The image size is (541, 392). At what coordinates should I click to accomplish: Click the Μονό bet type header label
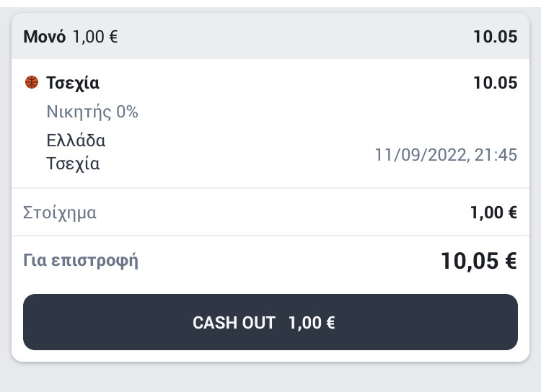pyautogui.click(x=45, y=37)
